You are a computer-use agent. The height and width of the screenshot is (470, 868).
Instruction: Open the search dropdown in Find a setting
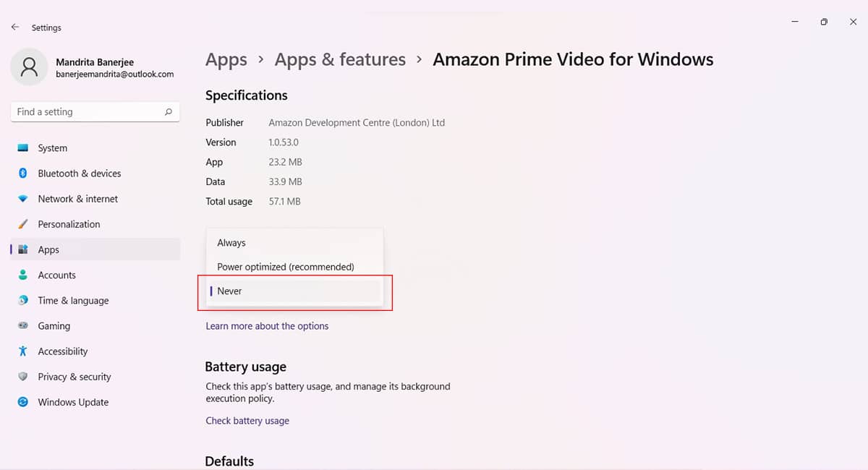(168, 112)
